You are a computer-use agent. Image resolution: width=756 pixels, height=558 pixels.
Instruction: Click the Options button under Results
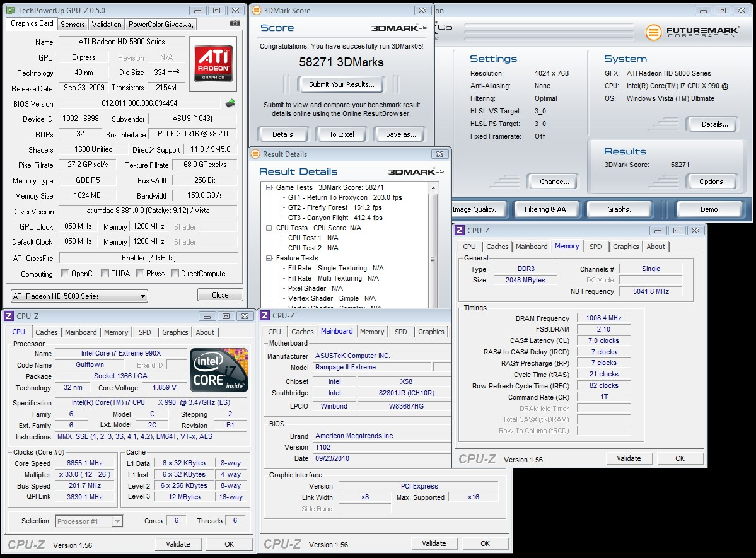(714, 182)
